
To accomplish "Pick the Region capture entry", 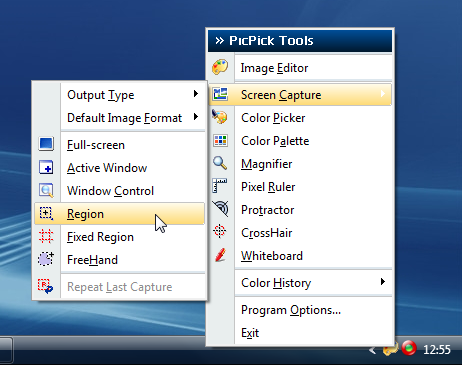I will [120, 213].
